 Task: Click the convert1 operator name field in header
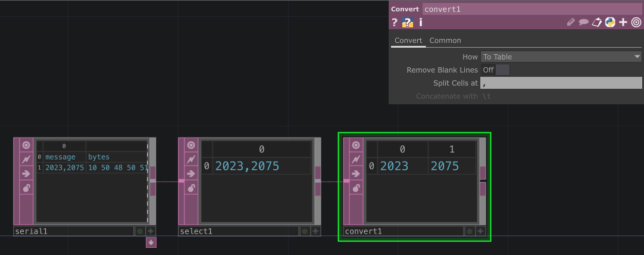tap(532, 9)
